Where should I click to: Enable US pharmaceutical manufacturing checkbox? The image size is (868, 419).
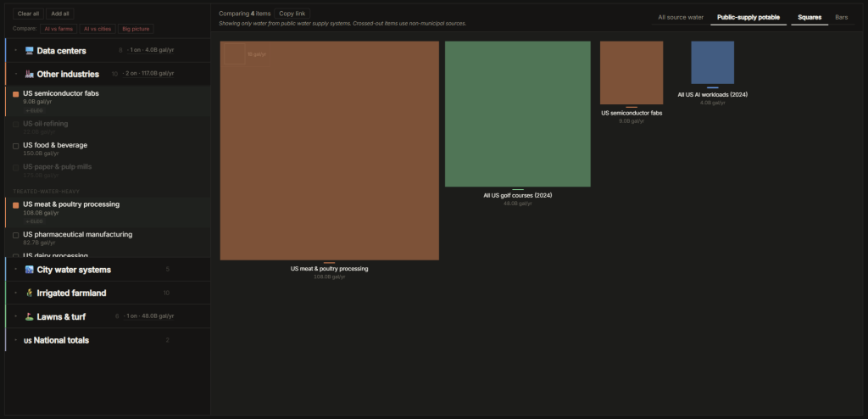tap(15, 235)
